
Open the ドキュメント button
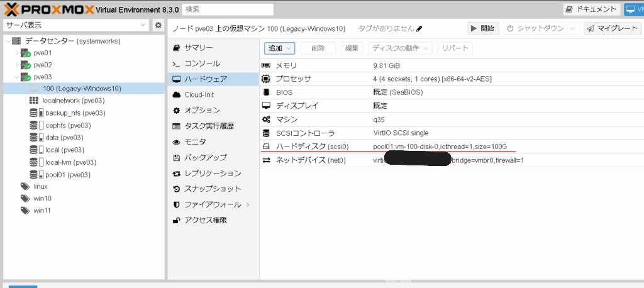tap(592, 9)
